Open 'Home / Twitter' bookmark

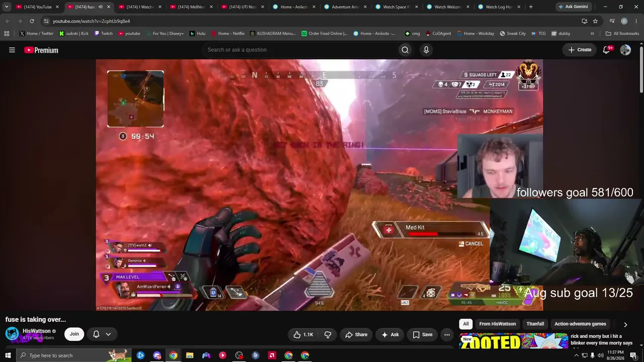pyautogui.click(x=36, y=34)
